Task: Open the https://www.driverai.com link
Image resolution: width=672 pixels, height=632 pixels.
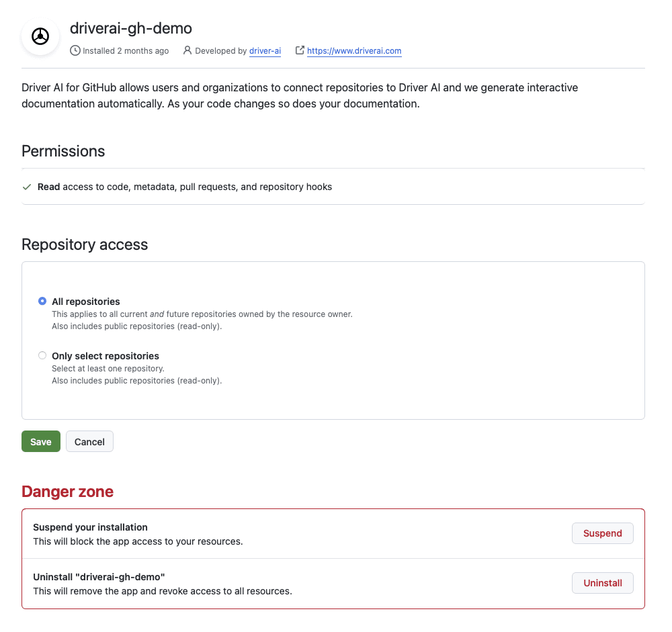Action: coord(354,50)
